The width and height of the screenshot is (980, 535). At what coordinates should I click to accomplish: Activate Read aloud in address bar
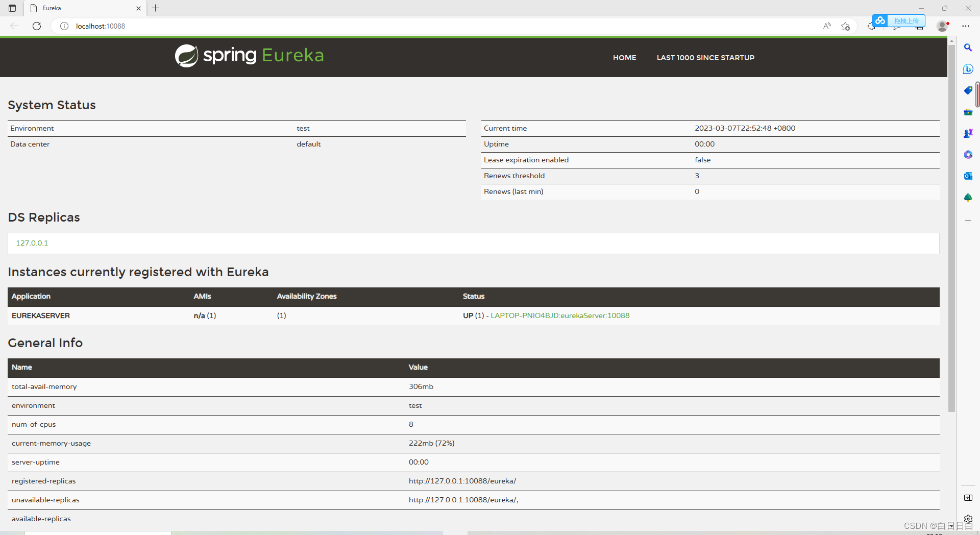[827, 26]
